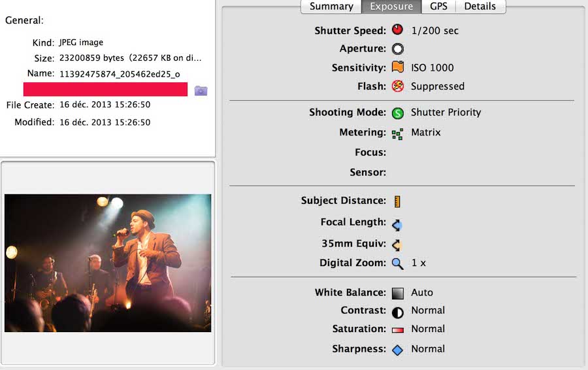Click the Focal Length icon

pos(397,225)
